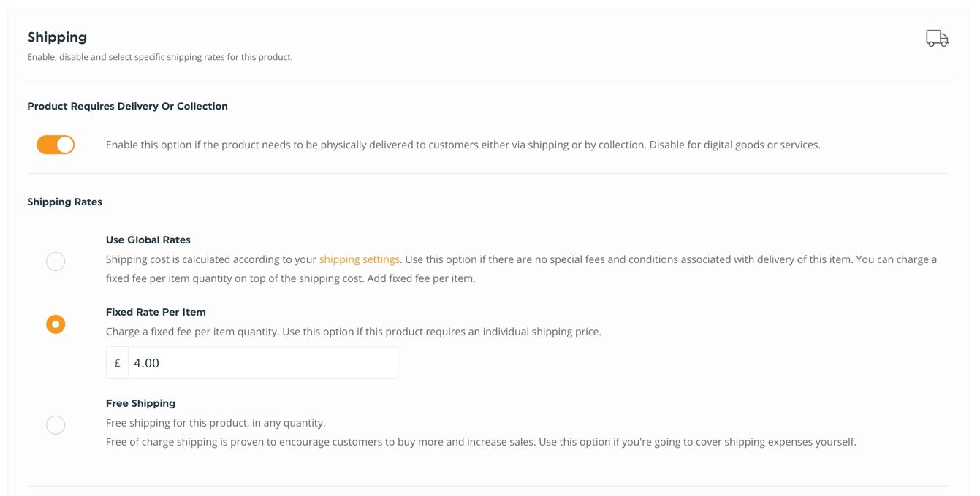Select the Fixed Rate Per Item radio button
The height and width of the screenshot is (496, 980).
[56, 324]
